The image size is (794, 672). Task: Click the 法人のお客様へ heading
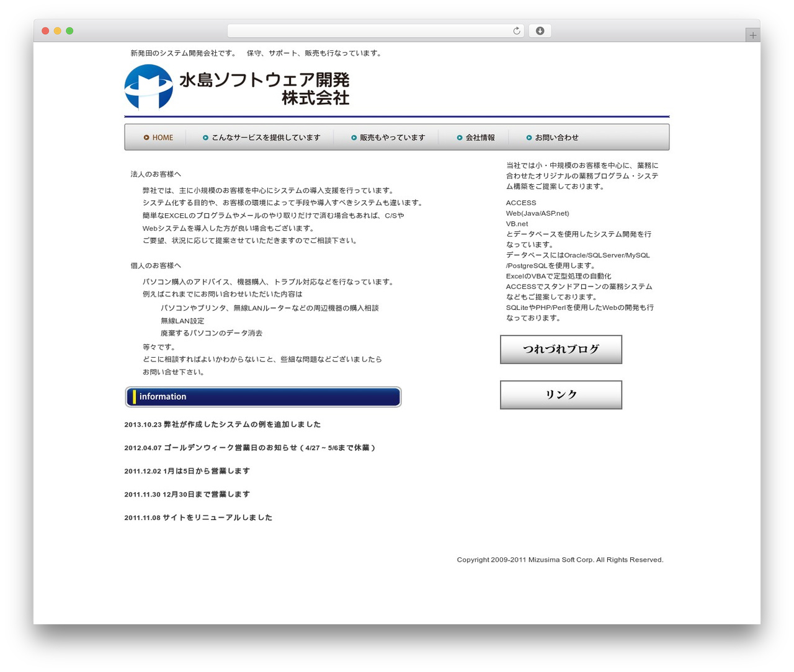[156, 174]
